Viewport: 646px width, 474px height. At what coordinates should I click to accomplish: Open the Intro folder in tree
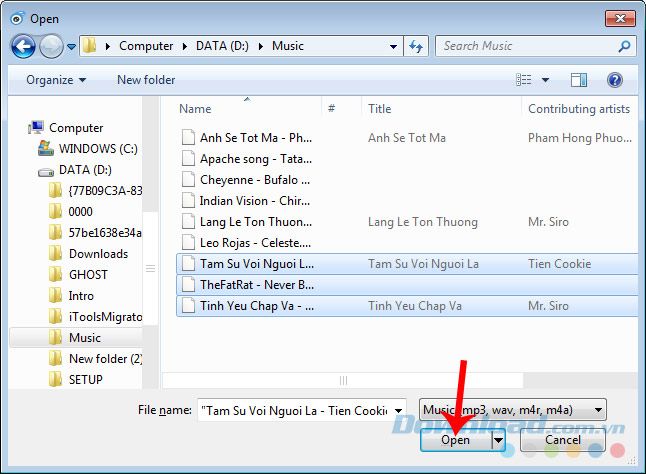[81, 296]
